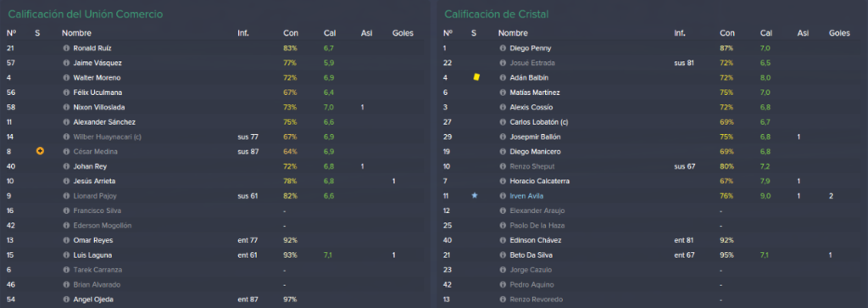Click the injury icon beside César Medina
Screen dimensions: 868x308
(x=40, y=151)
